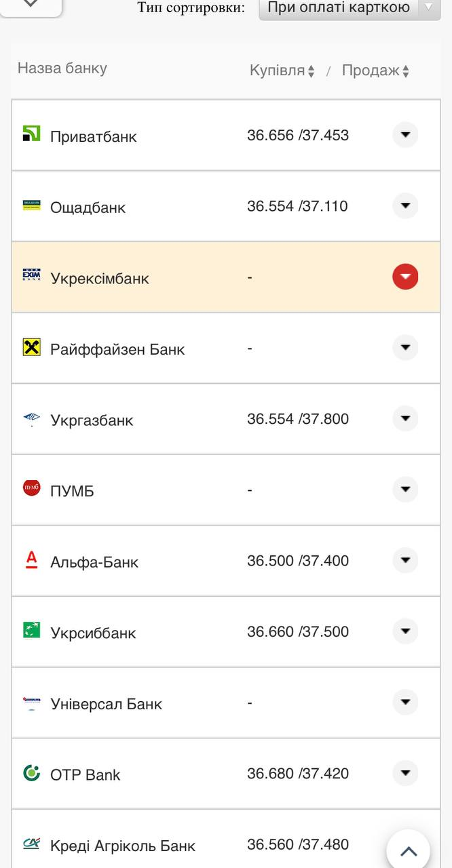Click the Альфа-Банк red letter logo
The width and height of the screenshot is (452, 868).
pos(32,559)
